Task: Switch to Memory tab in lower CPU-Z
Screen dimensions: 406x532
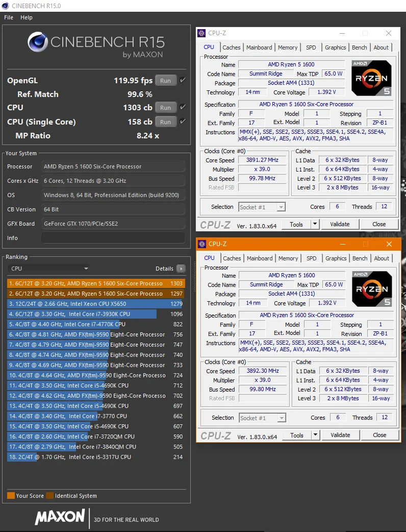Action: 288,258
